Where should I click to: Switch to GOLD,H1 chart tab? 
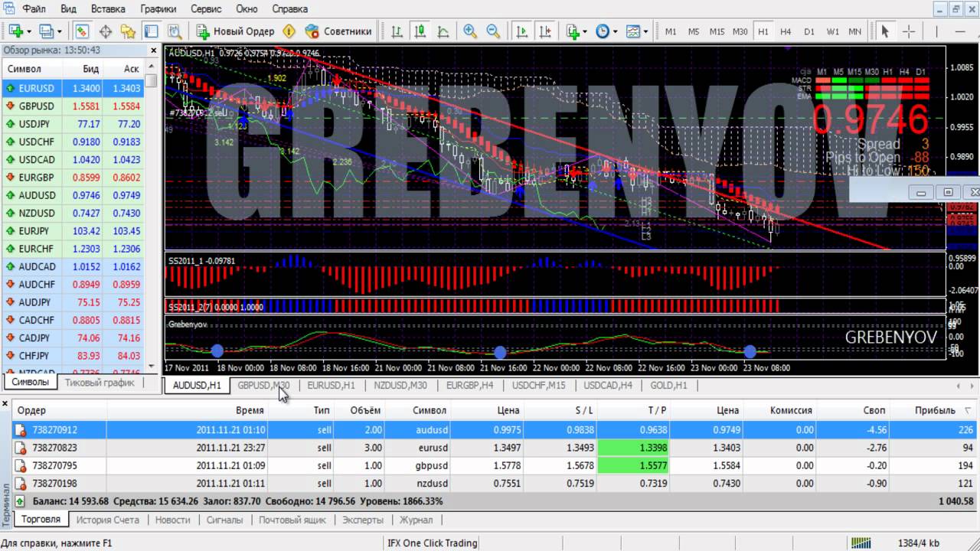click(x=668, y=386)
